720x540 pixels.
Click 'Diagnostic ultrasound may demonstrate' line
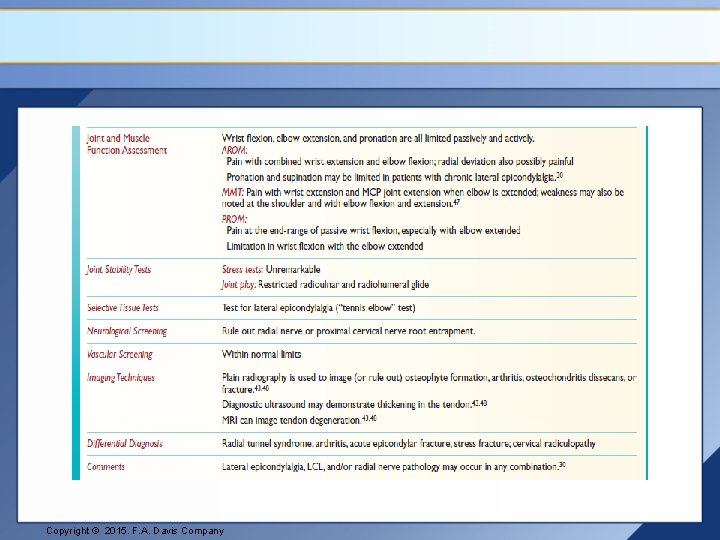pos(354,405)
